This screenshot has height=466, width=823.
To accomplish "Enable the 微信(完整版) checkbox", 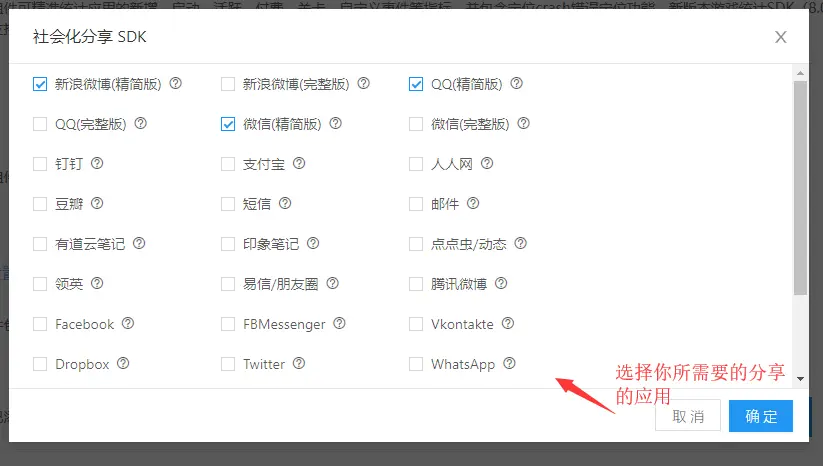I will pos(416,124).
